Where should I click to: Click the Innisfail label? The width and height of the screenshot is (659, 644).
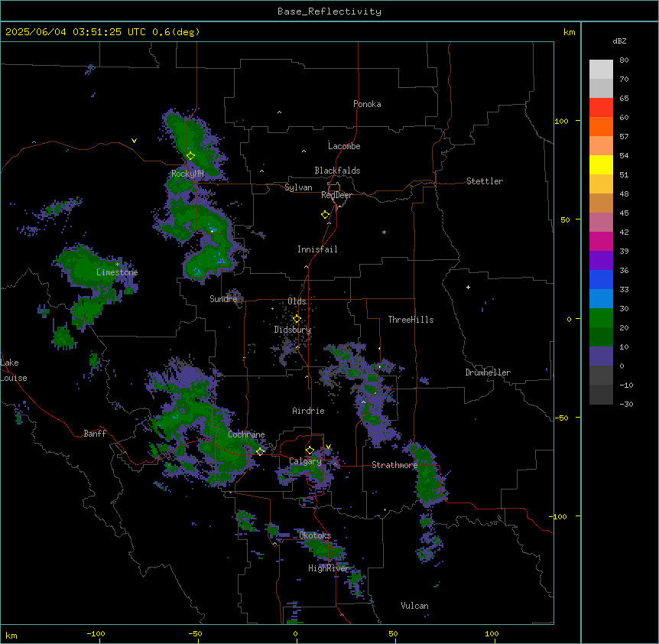click(317, 249)
